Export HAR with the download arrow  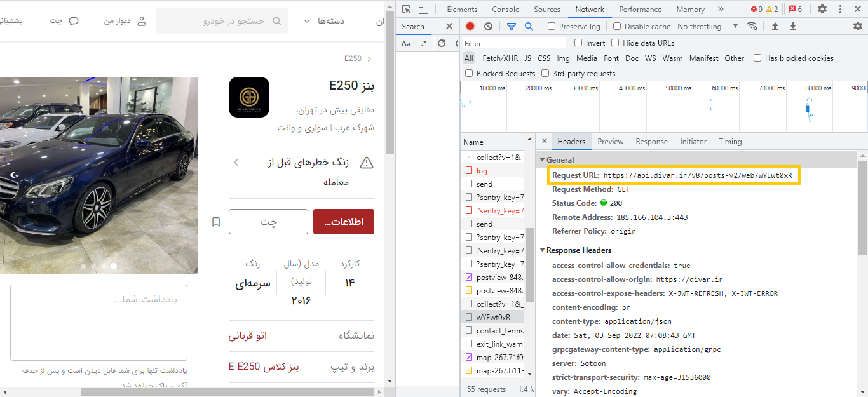(793, 26)
